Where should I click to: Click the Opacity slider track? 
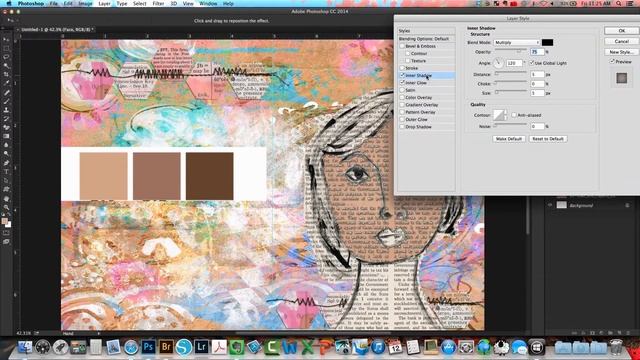(510, 51)
